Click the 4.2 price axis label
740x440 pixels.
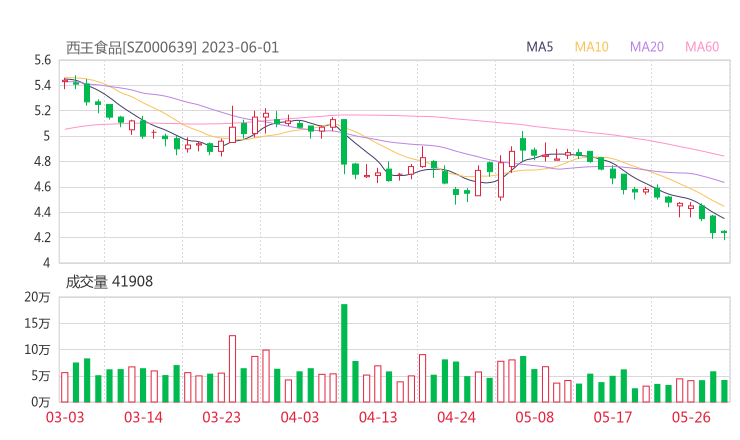(42, 238)
